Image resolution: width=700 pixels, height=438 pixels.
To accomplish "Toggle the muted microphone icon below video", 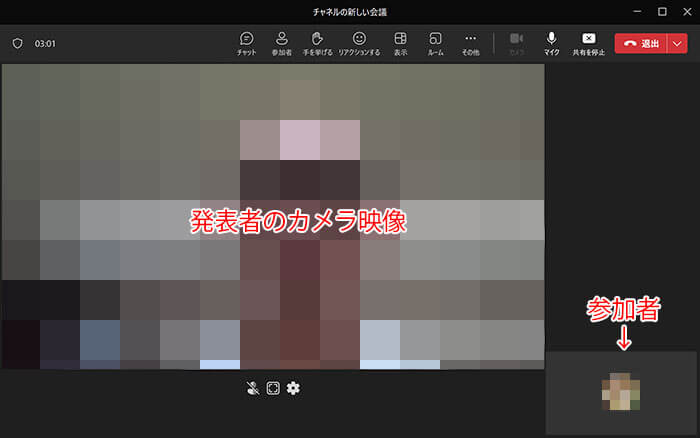I will pos(253,388).
